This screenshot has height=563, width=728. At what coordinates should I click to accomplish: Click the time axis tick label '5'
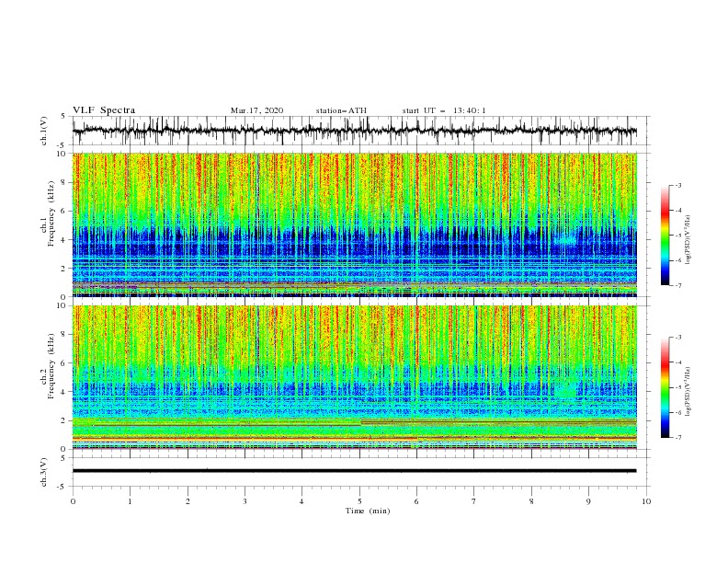point(359,501)
